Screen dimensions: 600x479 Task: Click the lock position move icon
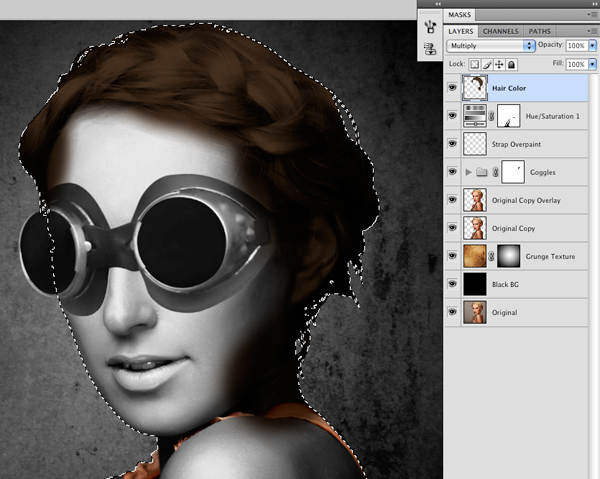click(499, 64)
